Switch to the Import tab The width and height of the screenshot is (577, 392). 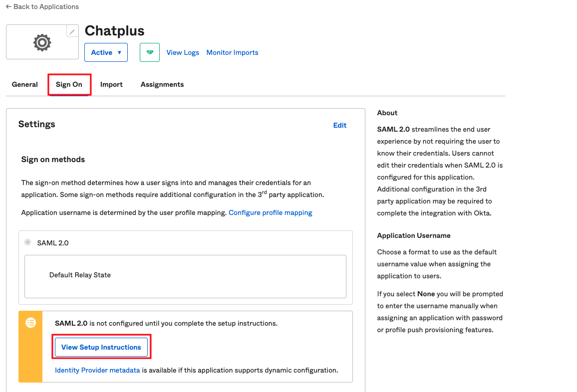[x=111, y=84]
